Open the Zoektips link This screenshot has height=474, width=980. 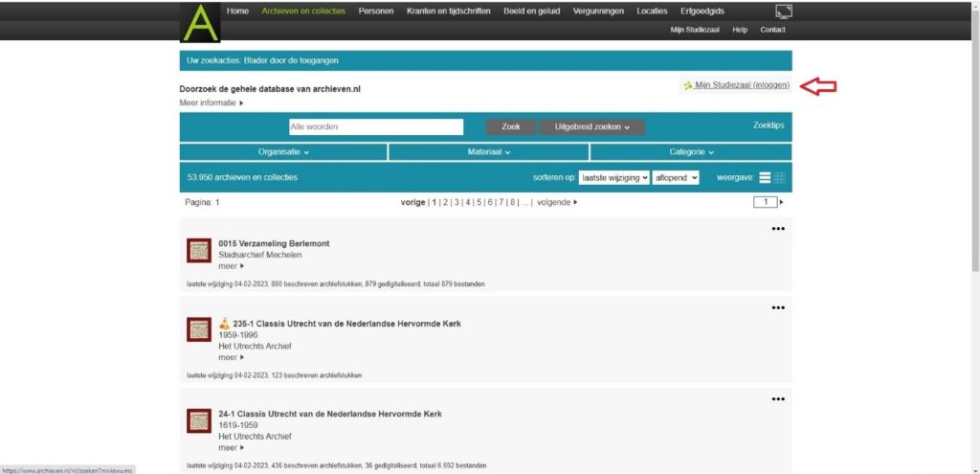tap(768, 125)
